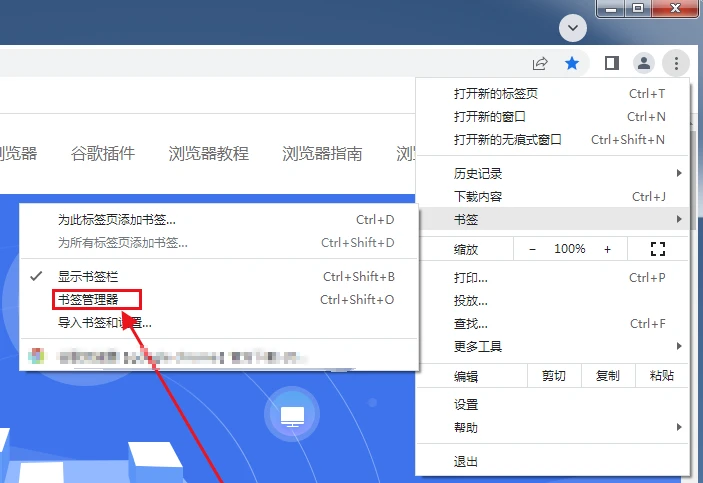Viewport: 703px width, 483px height.
Task: Click the tab search chevron button
Action: tap(573, 28)
